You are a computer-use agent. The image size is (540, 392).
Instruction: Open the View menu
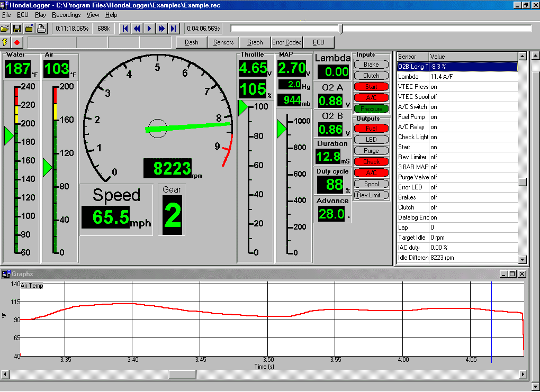93,15
